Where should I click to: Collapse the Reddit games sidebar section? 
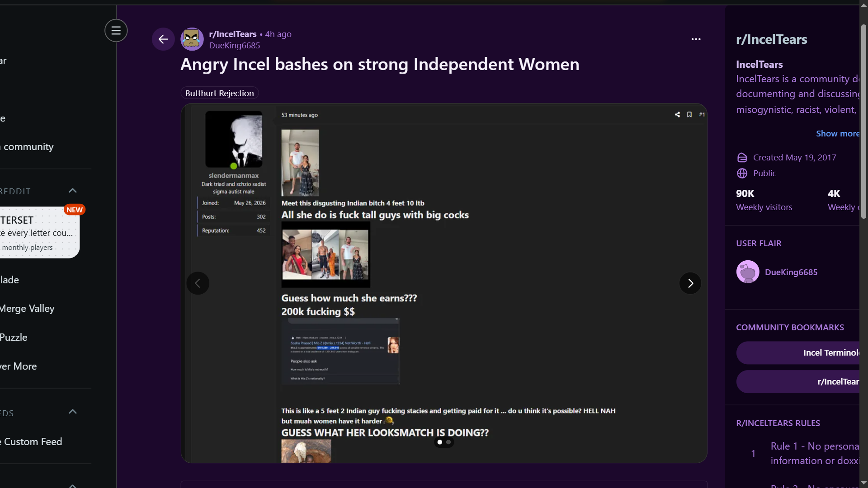[72, 191]
